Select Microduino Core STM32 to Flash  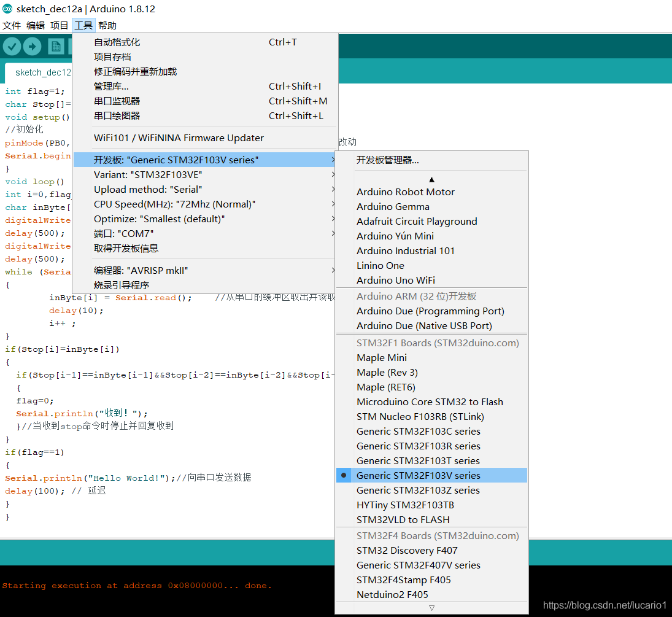click(431, 402)
